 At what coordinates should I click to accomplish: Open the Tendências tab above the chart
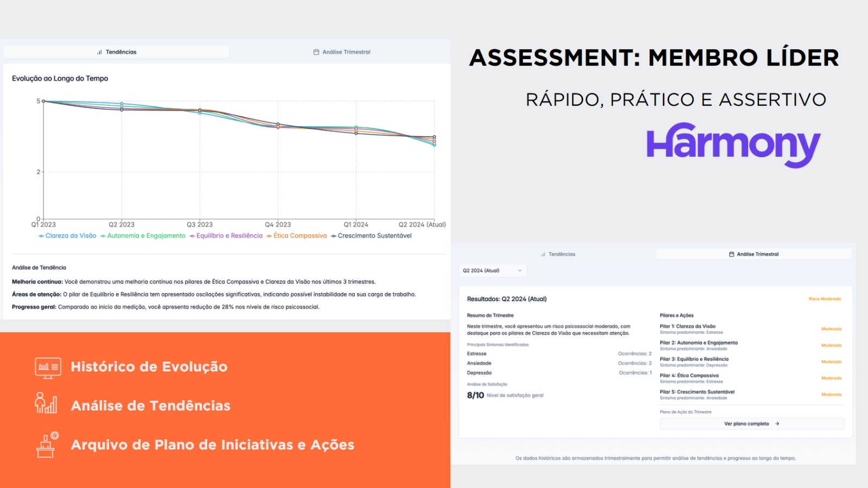point(116,52)
